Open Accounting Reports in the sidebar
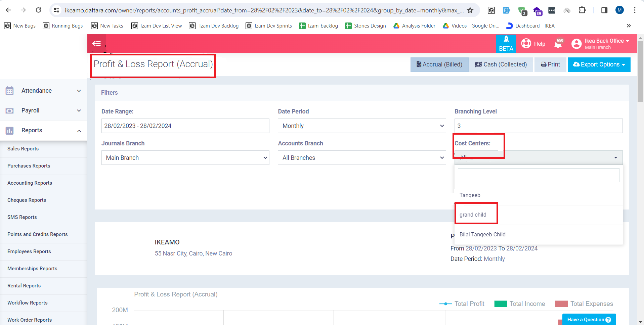 point(30,183)
